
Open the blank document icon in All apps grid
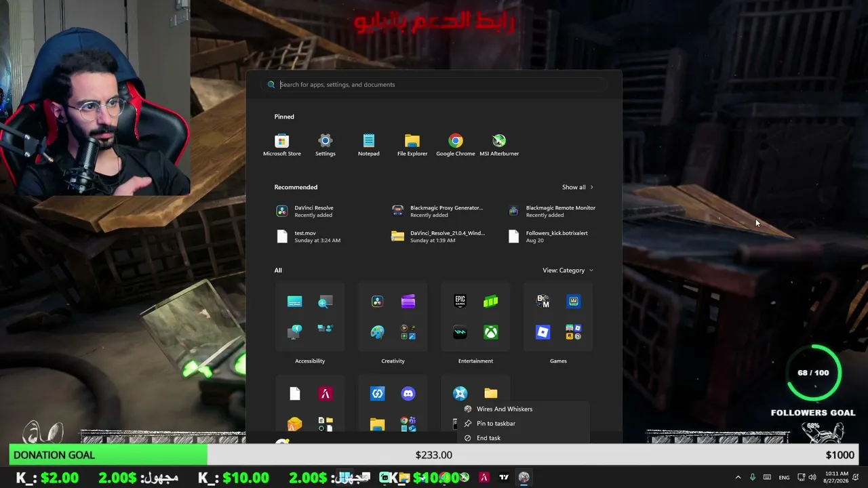coord(294,394)
